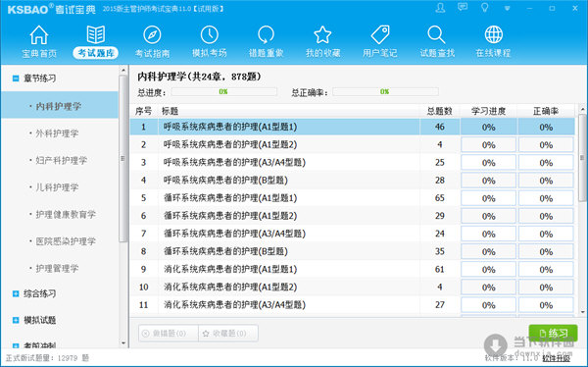Select 医院感染护理学 in the sidebar
This screenshot has height=367, width=588.
(66, 241)
